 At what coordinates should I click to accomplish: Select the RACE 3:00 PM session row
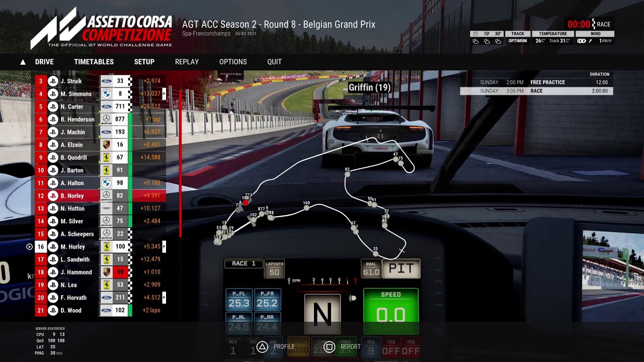[x=536, y=91]
